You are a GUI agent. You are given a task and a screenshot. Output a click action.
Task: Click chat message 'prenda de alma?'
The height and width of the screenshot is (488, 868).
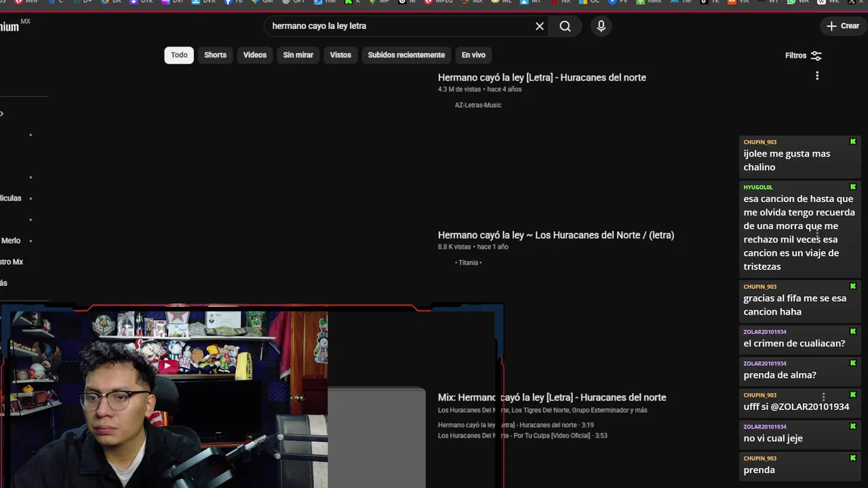[x=780, y=375]
